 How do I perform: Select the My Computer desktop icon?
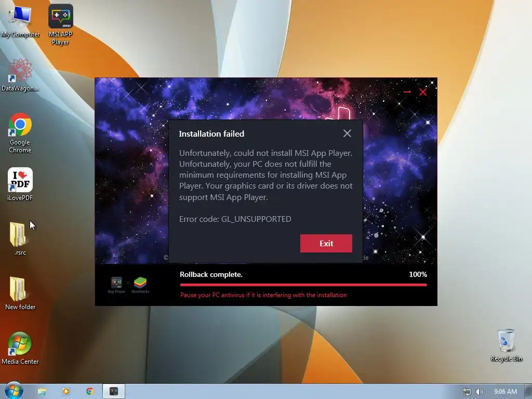pyautogui.click(x=20, y=22)
